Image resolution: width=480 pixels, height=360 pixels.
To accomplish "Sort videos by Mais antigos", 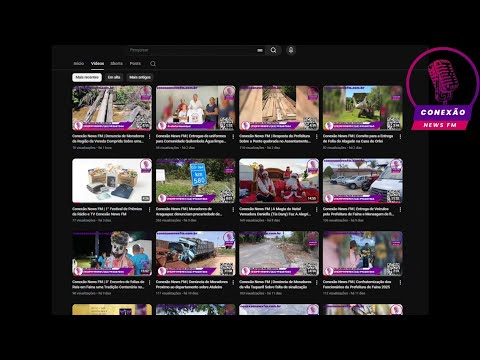I will click(x=140, y=77).
